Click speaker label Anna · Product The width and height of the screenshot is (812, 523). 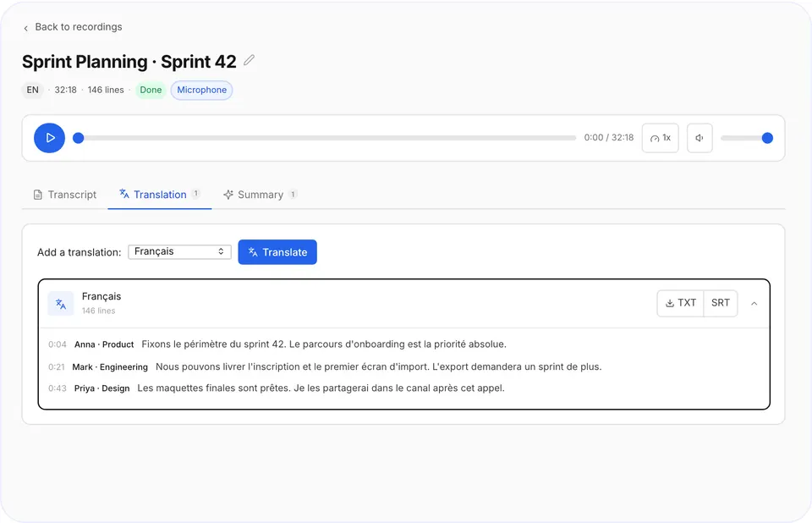point(104,344)
